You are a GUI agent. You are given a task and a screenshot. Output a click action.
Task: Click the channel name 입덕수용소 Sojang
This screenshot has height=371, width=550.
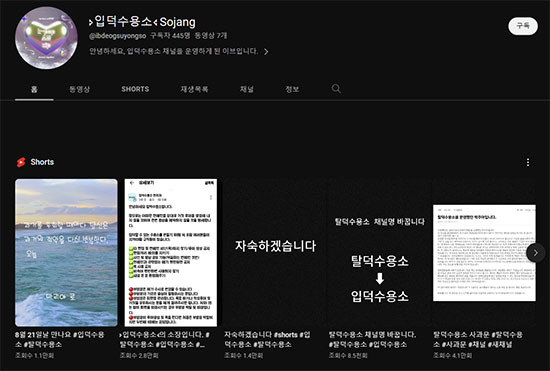click(142, 22)
